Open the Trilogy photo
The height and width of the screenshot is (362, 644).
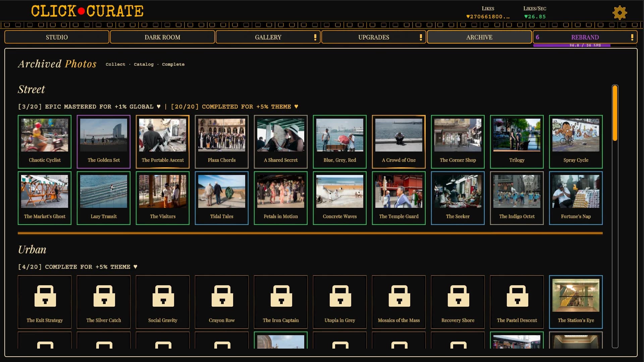517,142
